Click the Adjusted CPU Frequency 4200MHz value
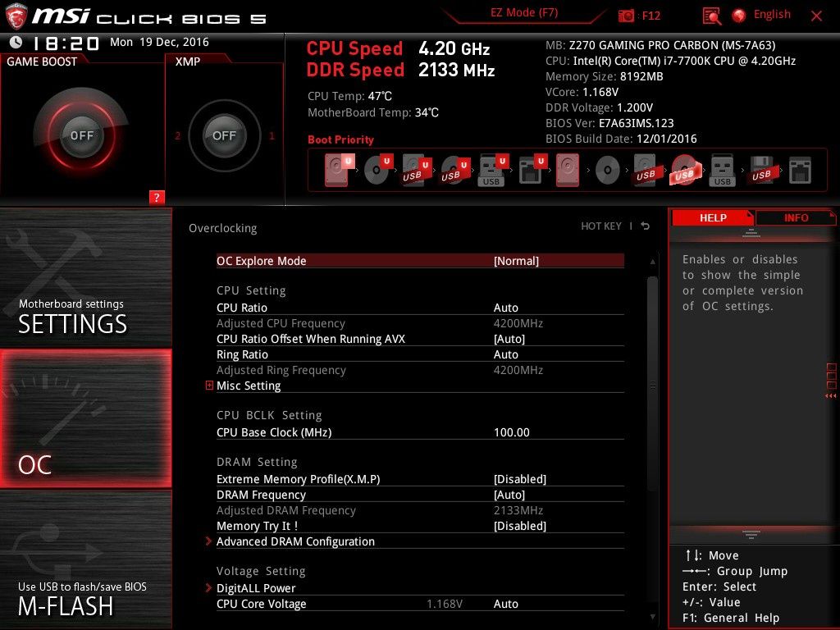The image size is (840, 630). click(x=518, y=323)
